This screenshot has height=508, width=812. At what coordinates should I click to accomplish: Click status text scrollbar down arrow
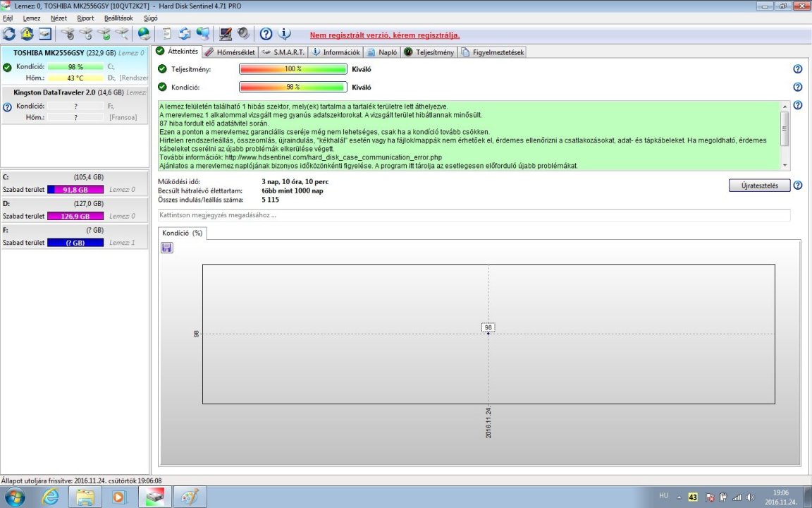coord(785,165)
